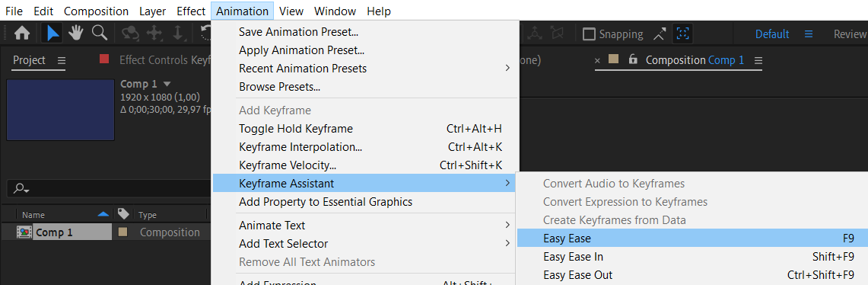Click the Comp 1 tan label color swatch
Screen dimensions: 868x285
coord(123,232)
